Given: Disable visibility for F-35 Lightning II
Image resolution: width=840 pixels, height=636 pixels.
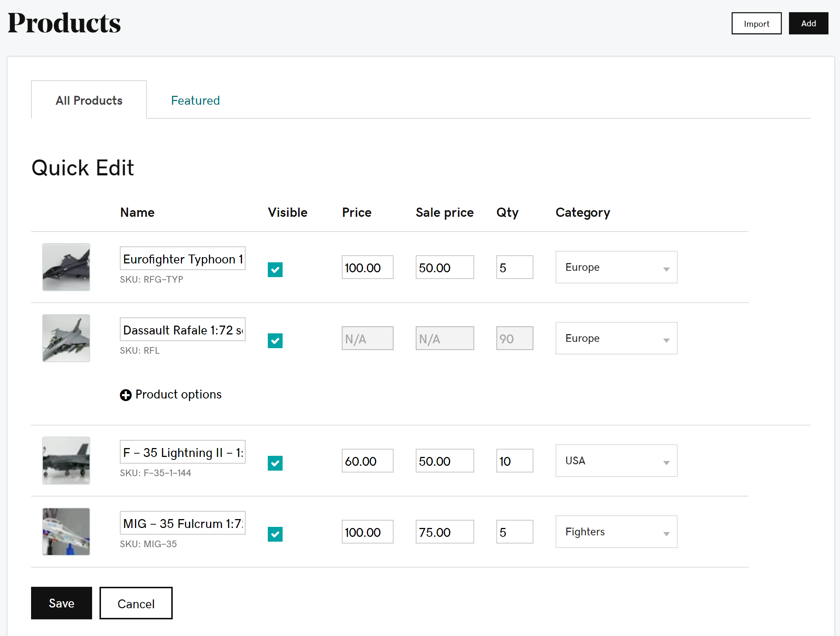Looking at the screenshot, I should tap(275, 463).
